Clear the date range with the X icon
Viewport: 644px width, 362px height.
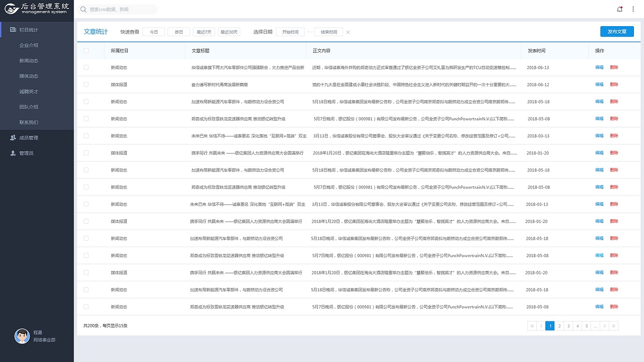coord(348,32)
